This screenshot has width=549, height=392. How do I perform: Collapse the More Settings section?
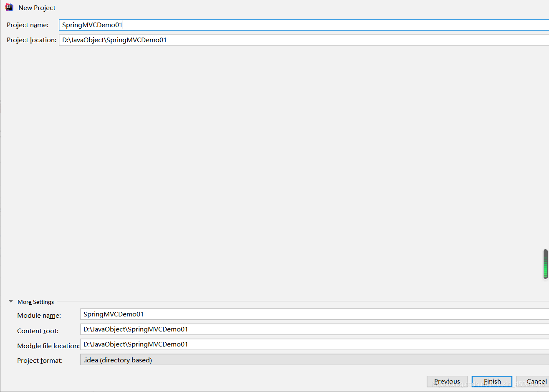(11, 301)
